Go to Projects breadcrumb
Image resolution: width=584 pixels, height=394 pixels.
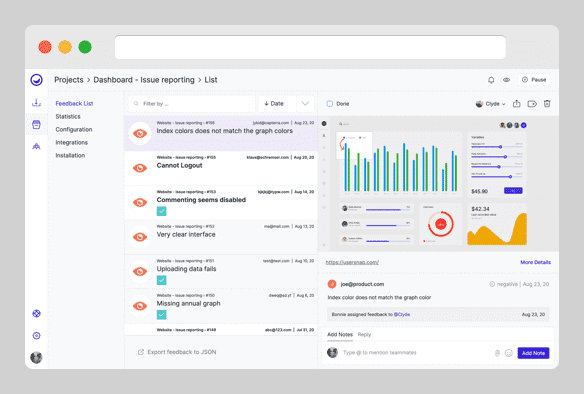69,80
